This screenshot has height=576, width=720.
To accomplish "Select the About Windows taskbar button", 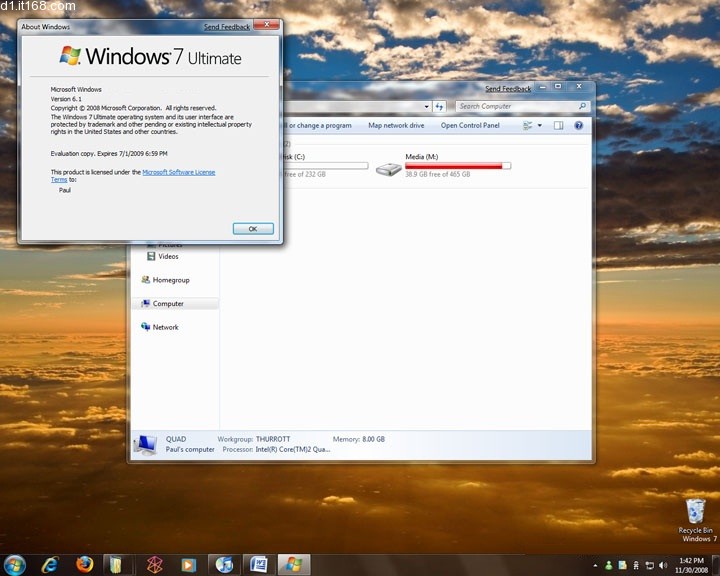I will 294,565.
